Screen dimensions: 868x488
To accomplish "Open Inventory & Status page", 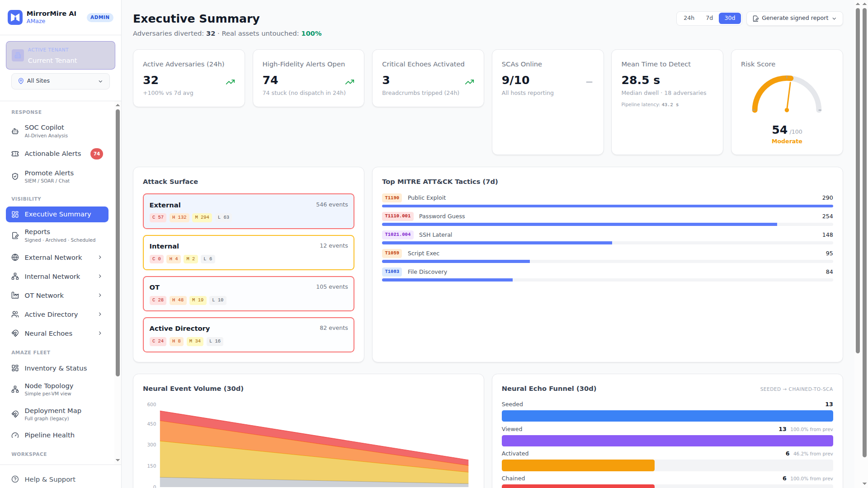I will 57,368.
